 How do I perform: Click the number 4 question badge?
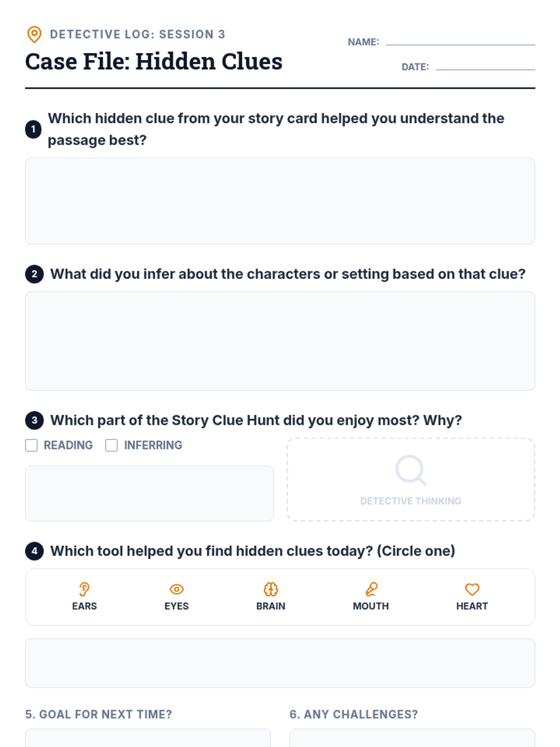pyautogui.click(x=34, y=551)
